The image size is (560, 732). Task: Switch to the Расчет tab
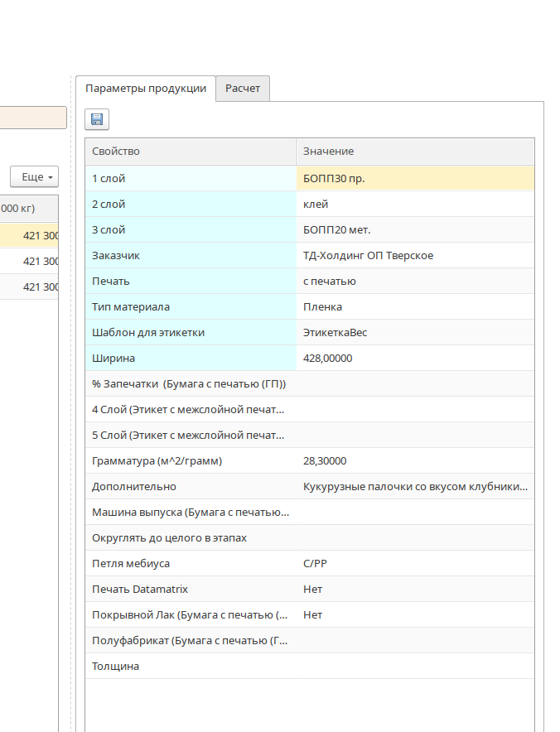(x=243, y=89)
